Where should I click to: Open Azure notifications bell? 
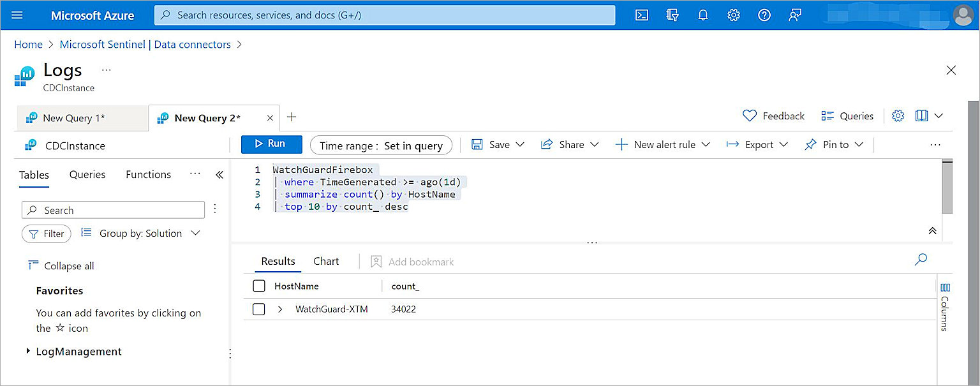pos(703,15)
